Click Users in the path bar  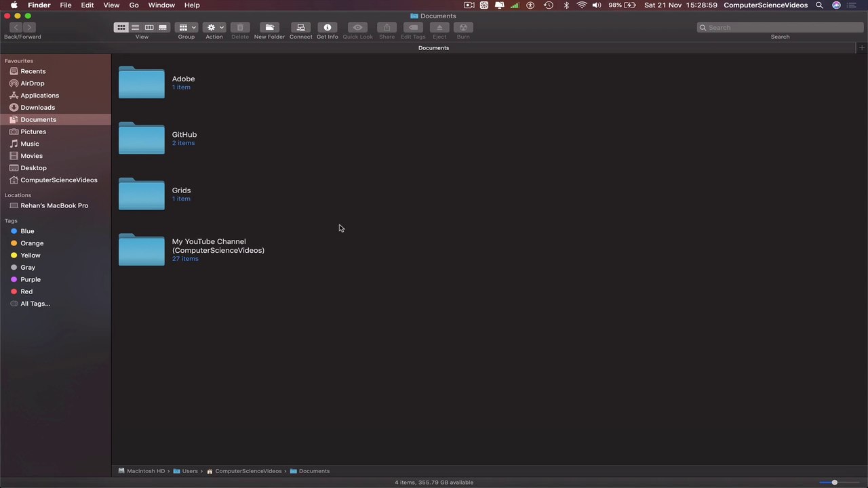[186, 471]
